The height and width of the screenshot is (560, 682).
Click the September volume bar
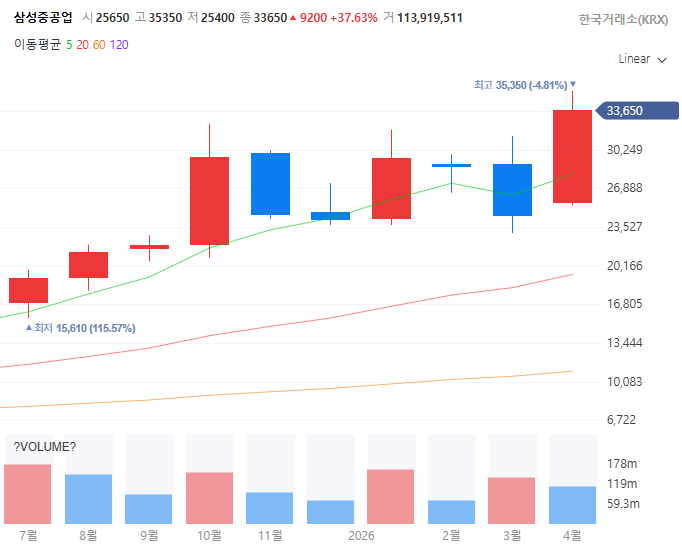click(x=148, y=509)
